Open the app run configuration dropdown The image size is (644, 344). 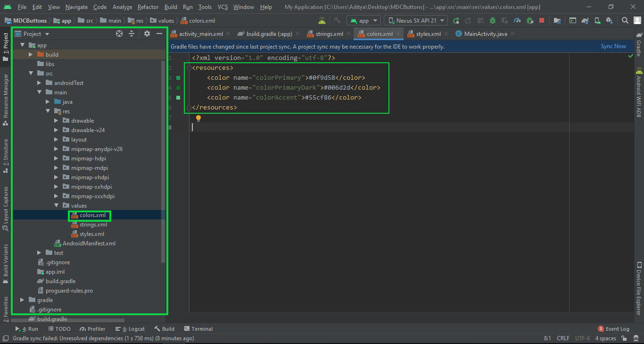pyautogui.click(x=363, y=20)
